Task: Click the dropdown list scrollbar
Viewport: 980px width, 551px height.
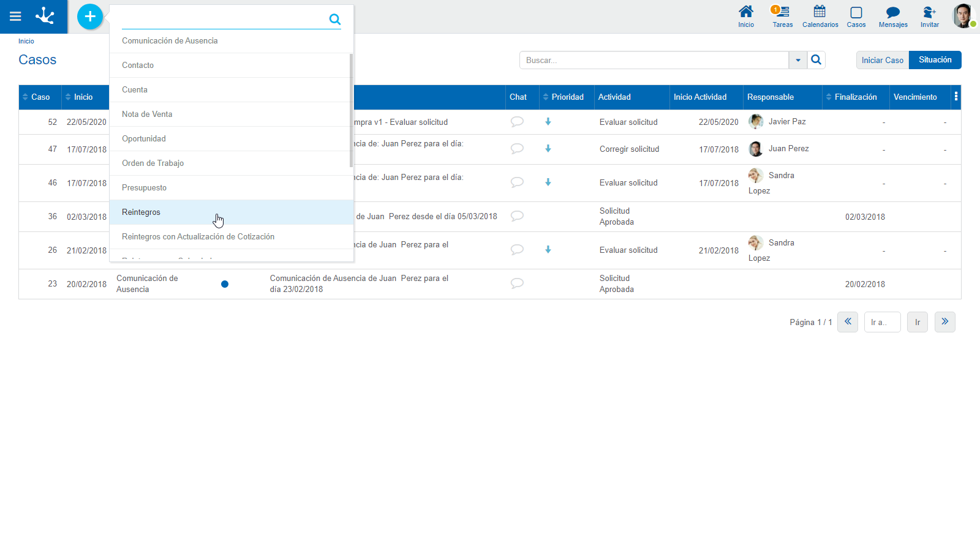Action: click(x=351, y=110)
